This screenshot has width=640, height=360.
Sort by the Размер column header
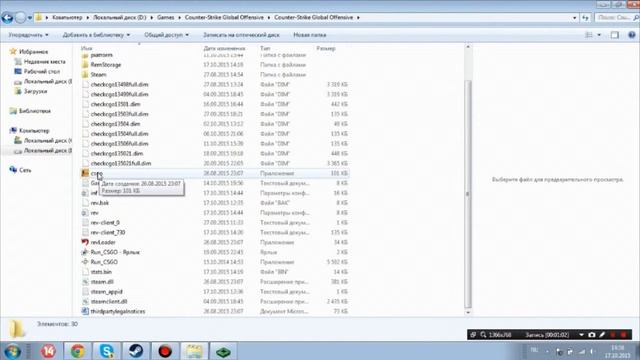click(x=326, y=48)
